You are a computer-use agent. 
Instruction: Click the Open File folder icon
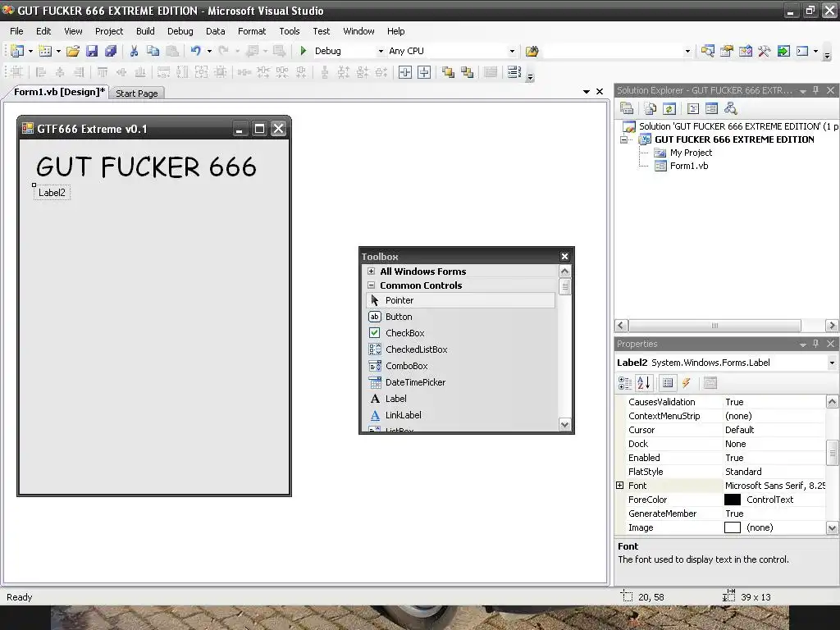[73, 51]
